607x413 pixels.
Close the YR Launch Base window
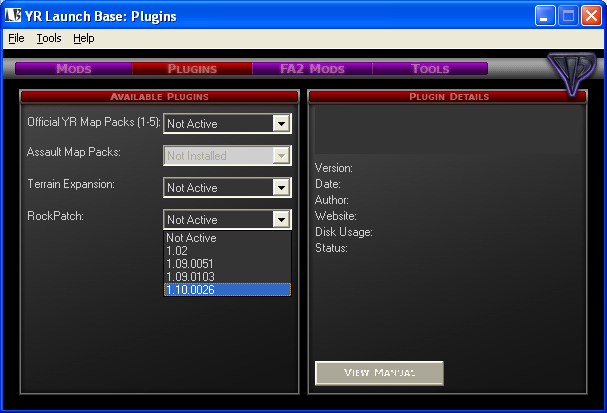590,15
